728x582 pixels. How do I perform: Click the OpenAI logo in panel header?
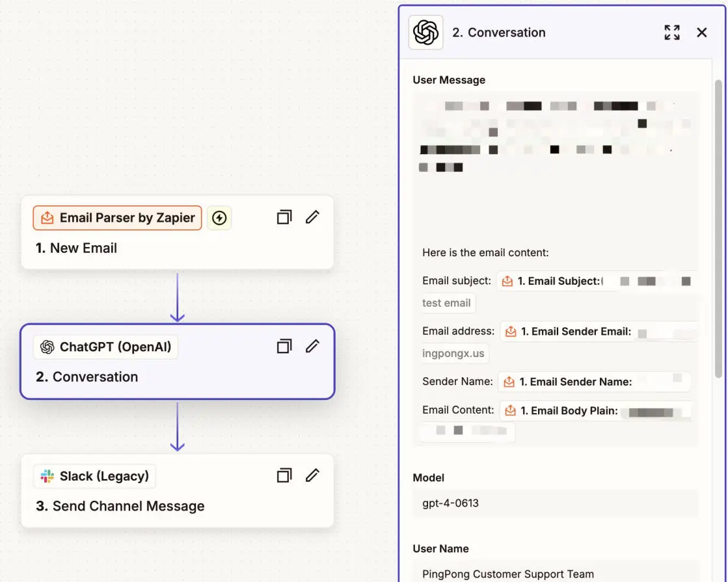425,33
